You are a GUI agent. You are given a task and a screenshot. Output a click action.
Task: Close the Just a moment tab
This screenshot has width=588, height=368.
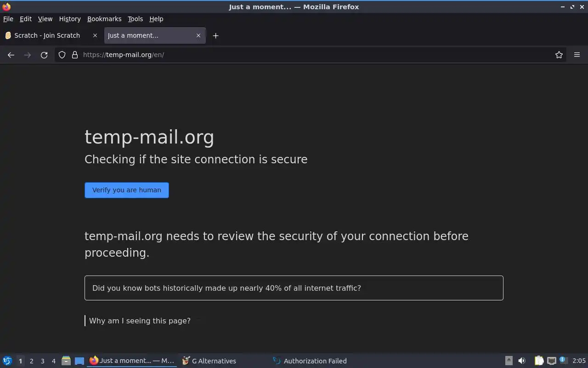point(198,35)
